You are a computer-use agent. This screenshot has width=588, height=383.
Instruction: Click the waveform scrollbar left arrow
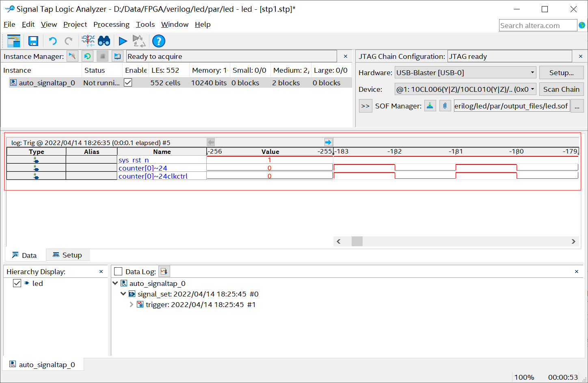(x=339, y=241)
